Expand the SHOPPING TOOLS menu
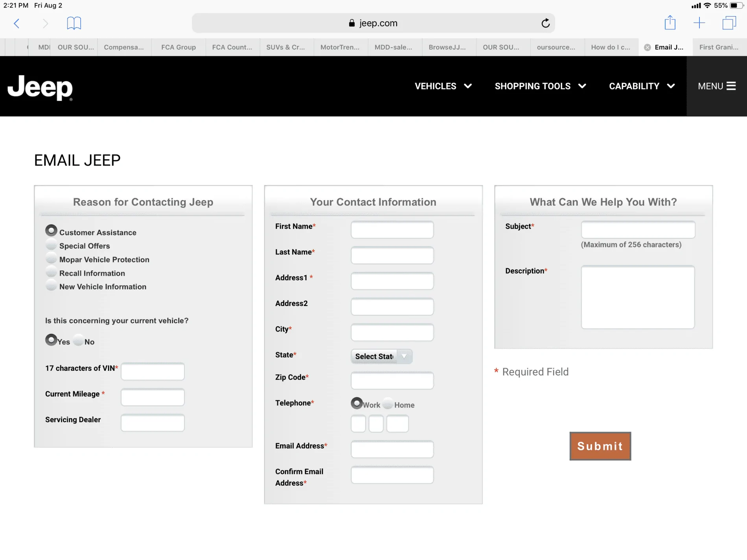The width and height of the screenshot is (747, 560). click(x=541, y=86)
